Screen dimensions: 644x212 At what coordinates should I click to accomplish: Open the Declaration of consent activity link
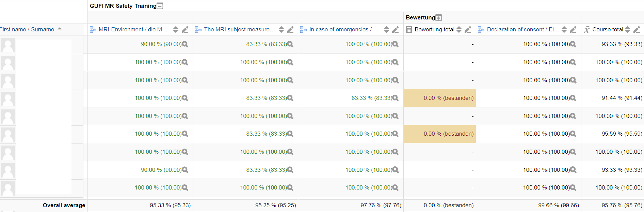point(522,30)
